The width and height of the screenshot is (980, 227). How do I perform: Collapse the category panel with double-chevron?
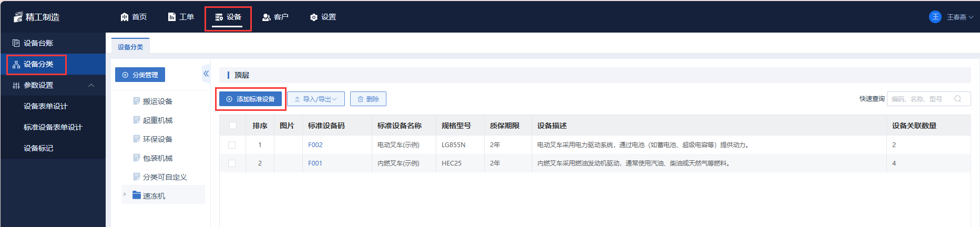pos(206,74)
